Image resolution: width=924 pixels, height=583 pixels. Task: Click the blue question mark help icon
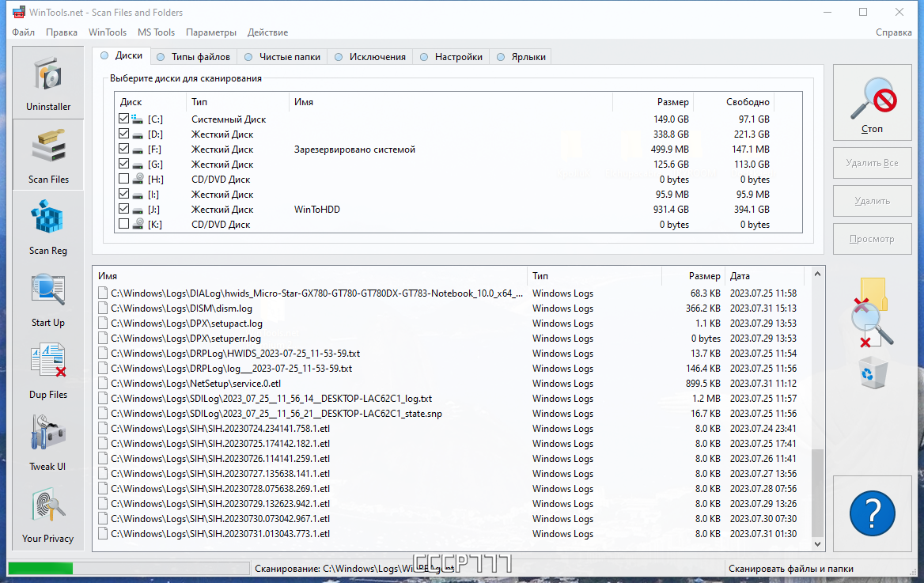[x=872, y=513]
